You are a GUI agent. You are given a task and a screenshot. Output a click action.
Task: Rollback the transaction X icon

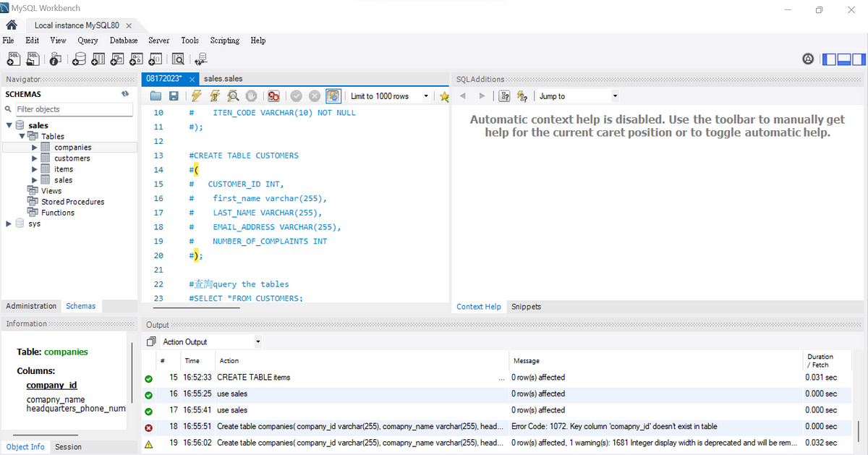point(314,96)
